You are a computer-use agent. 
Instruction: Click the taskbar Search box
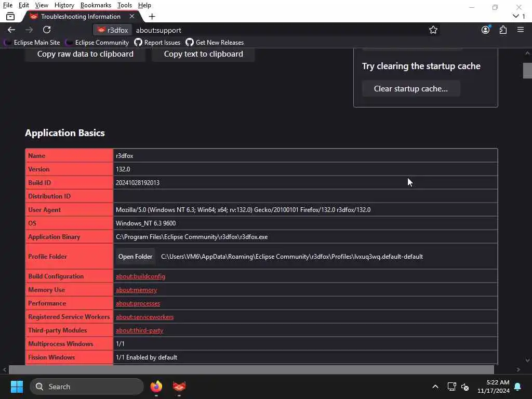[x=87, y=387]
